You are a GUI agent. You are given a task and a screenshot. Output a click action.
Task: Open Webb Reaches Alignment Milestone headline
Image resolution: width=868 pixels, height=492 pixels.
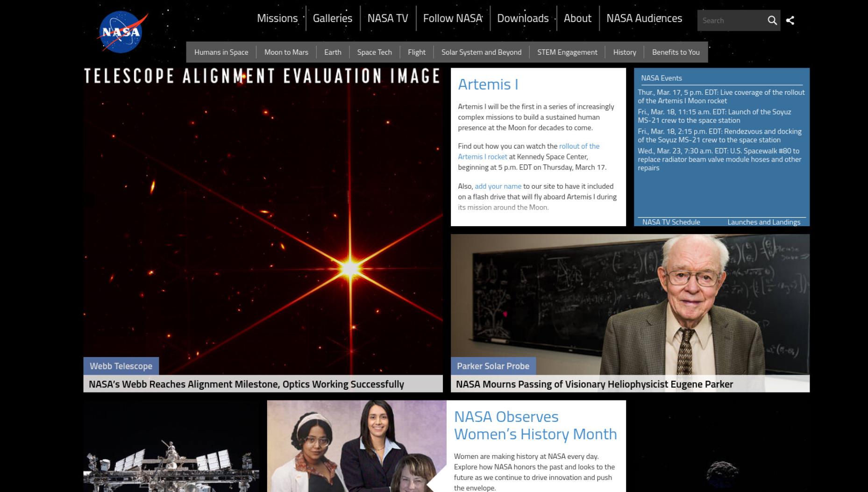[246, 384]
